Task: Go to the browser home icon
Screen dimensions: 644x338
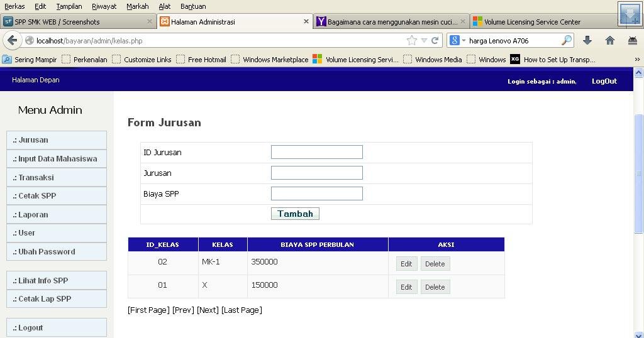Action: 610,40
